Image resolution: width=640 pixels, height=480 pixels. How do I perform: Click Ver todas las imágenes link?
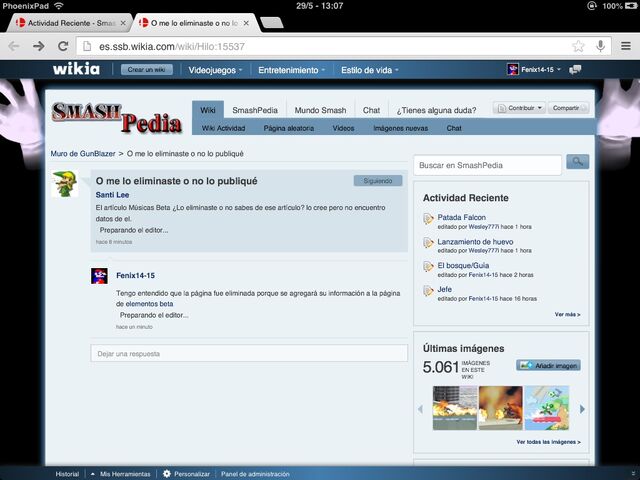click(x=548, y=442)
